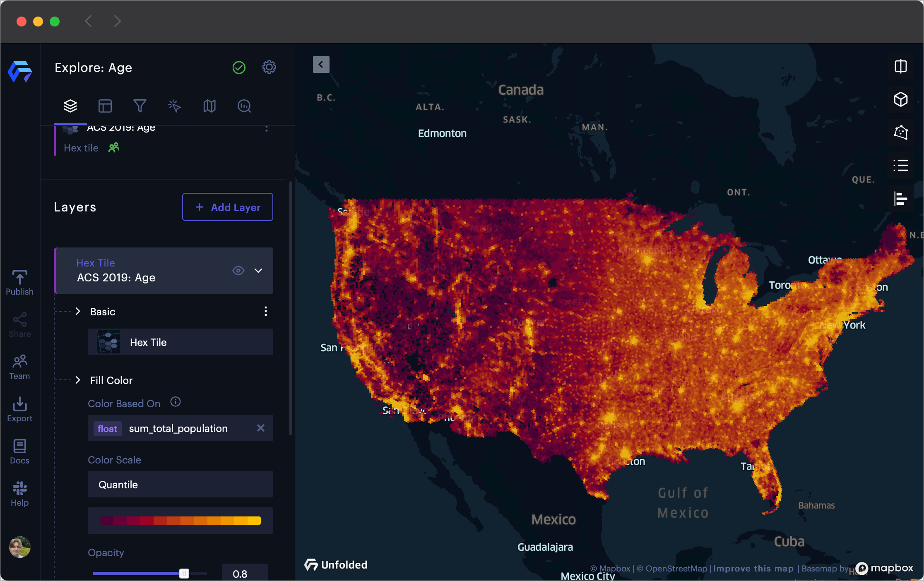Open the Interactions cursor tab
The width and height of the screenshot is (924, 581).
174,106
